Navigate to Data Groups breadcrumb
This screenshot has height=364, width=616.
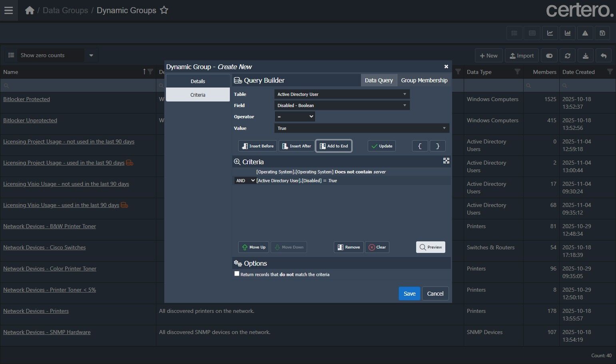65,10
